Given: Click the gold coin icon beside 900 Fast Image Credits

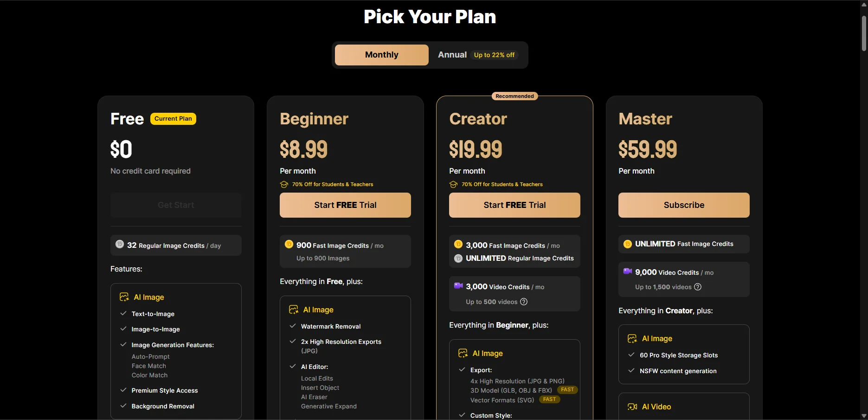Looking at the screenshot, I should pyautogui.click(x=289, y=244).
